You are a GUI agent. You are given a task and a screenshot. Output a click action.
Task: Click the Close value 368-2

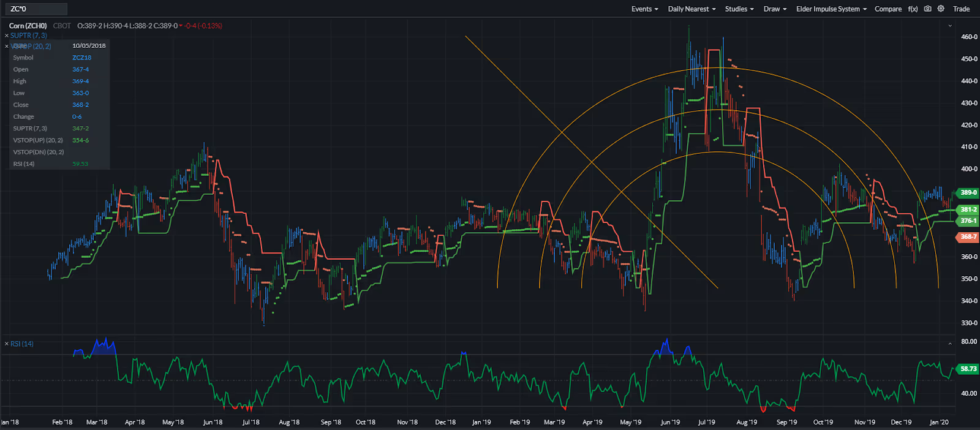[80, 105]
